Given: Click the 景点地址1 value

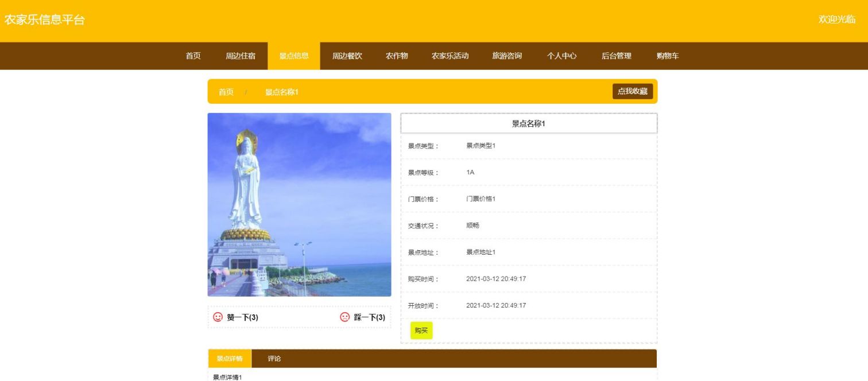Looking at the screenshot, I should [x=480, y=252].
